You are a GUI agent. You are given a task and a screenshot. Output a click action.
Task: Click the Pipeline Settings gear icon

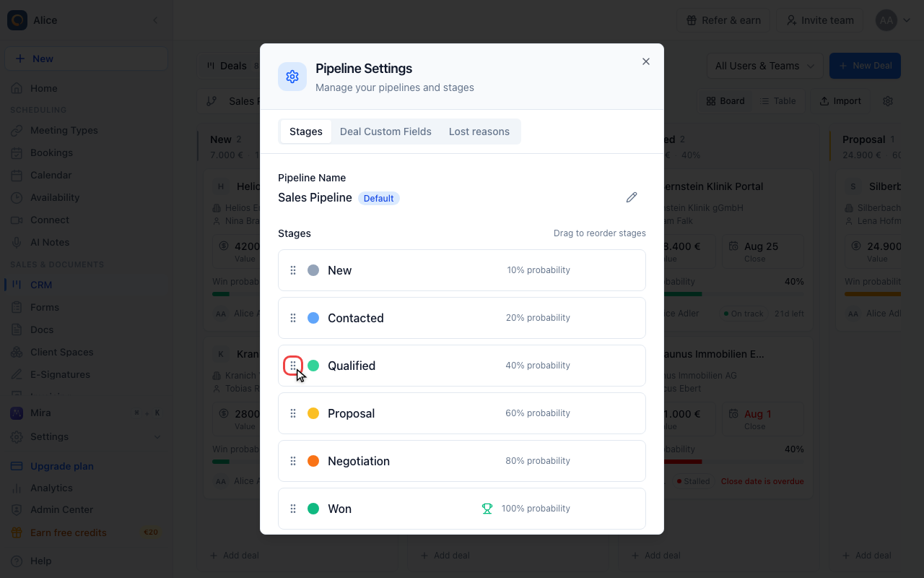pos(292,77)
